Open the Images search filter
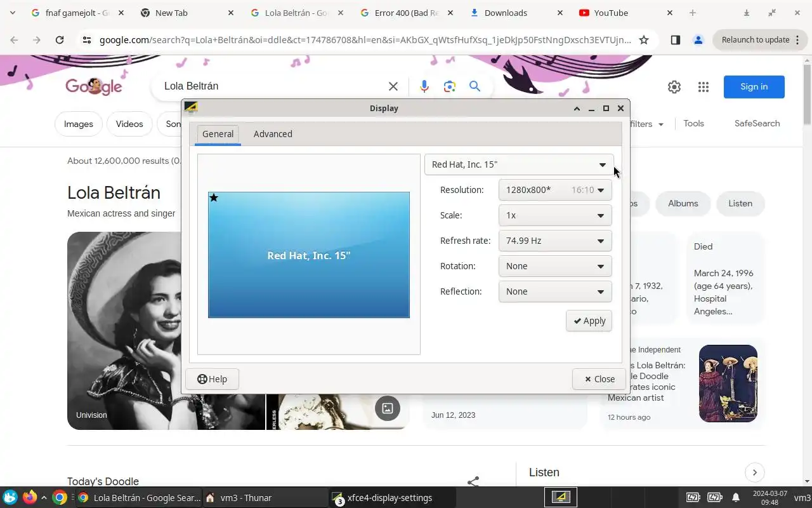The height and width of the screenshot is (508, 812). coord(79,124)
